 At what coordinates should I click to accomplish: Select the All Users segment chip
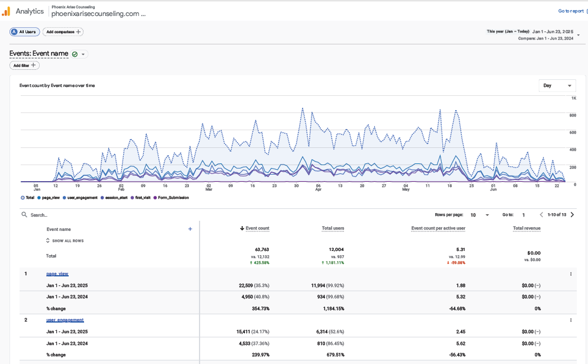pos(24,32)
